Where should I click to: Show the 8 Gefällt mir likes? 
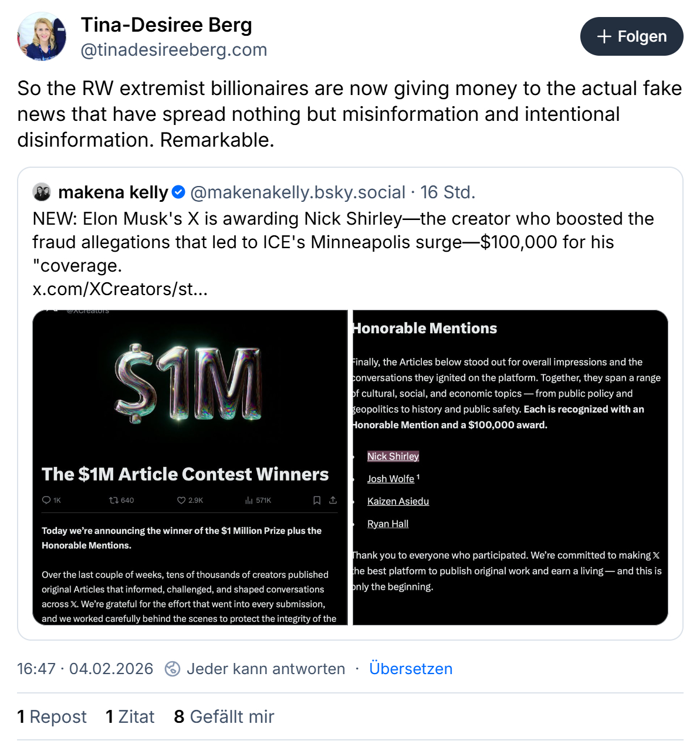tap(224, 716)
